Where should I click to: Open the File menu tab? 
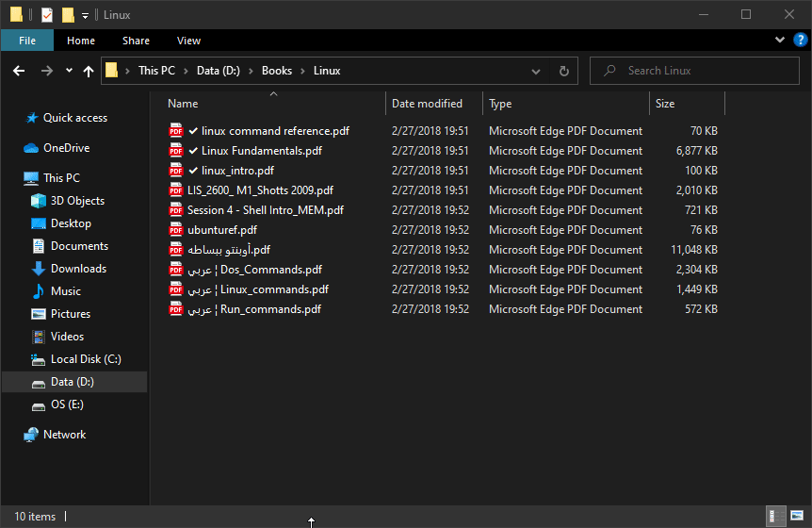(27, 41)
